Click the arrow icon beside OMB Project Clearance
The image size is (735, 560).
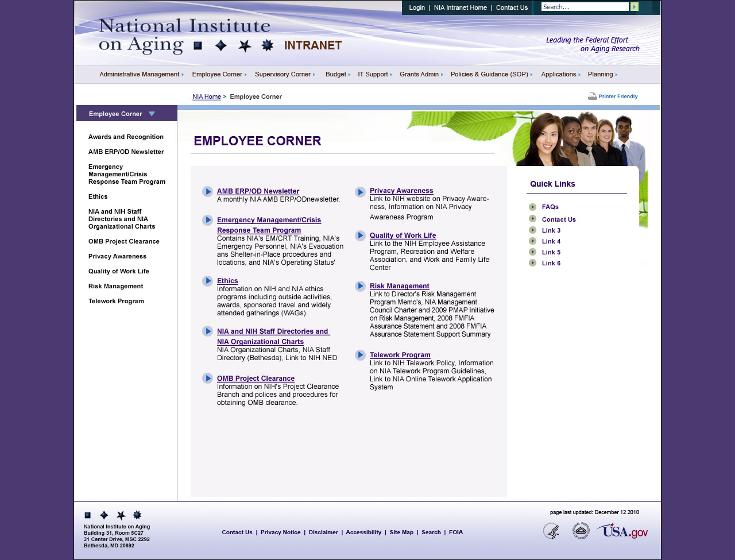207,378
